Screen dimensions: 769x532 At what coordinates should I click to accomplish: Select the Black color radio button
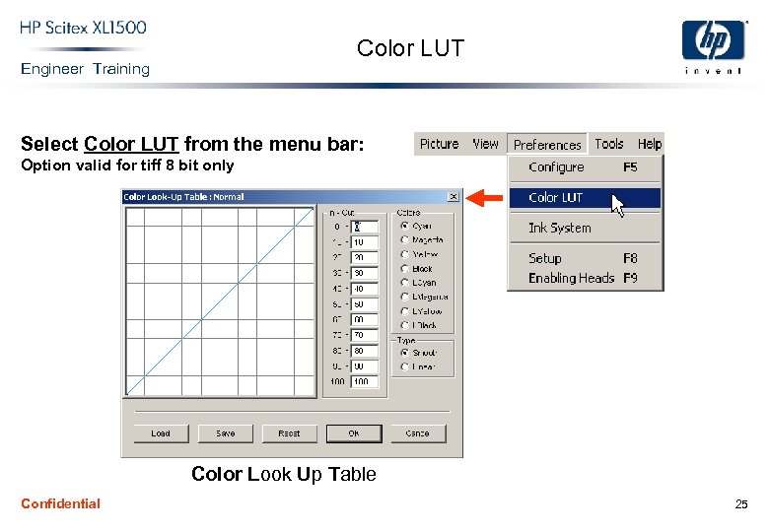click(404, 268)
